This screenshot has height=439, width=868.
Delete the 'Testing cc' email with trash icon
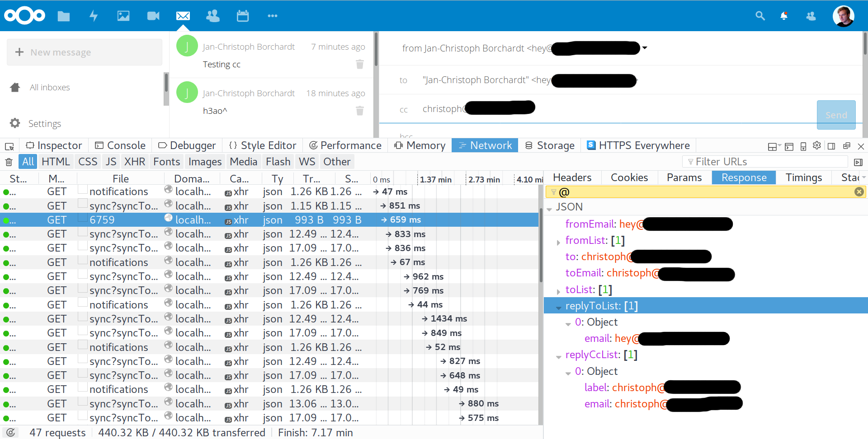point(360,64)
